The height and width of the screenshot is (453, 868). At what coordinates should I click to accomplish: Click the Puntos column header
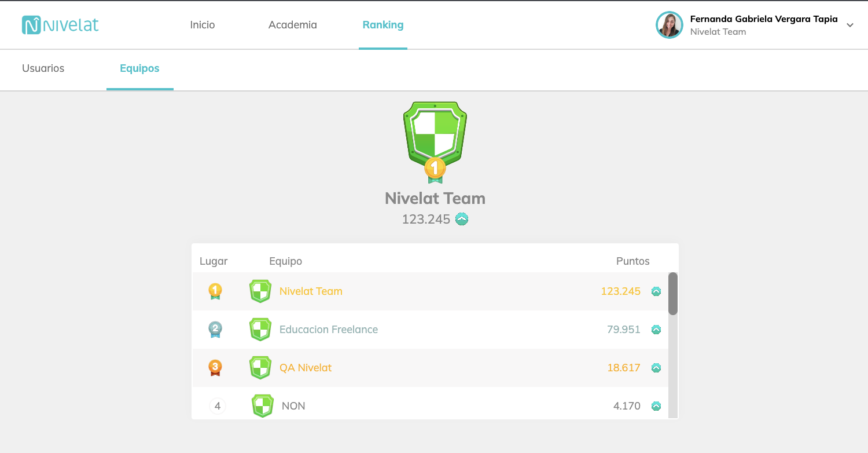pyautogui.click(x=633, y=261)
